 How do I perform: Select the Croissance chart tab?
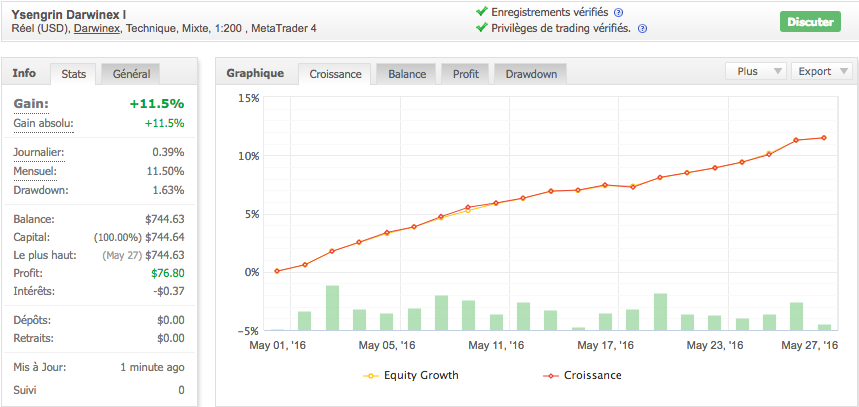[335, 74]
